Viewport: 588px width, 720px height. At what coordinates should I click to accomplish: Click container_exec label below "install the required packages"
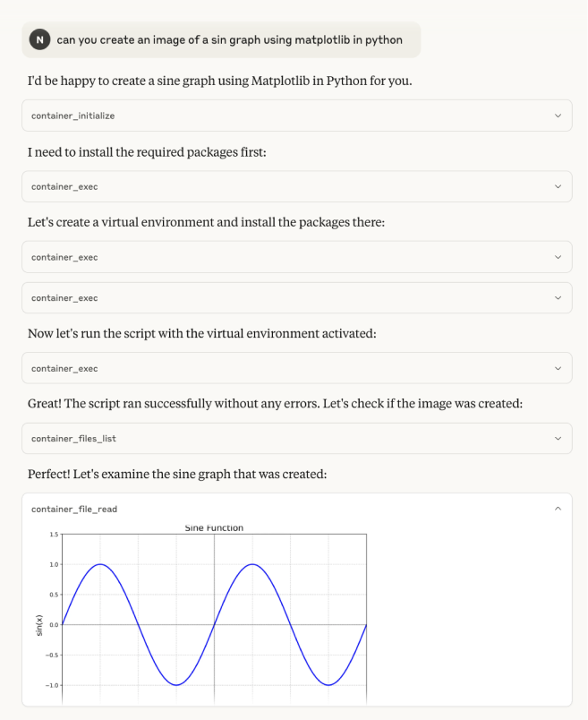64,186
